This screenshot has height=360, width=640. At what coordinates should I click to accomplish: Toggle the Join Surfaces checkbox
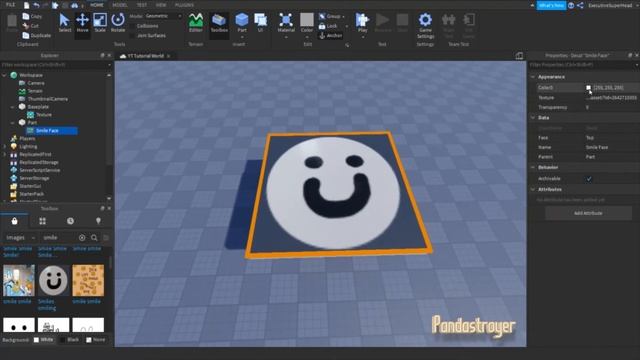point(132,36)
